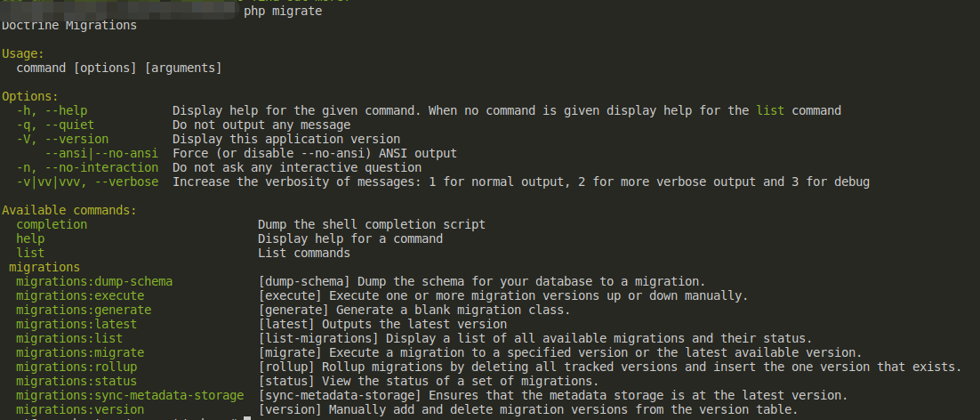The image size is (980, 420).
Task: Click the migrations:rollup command name
Action: [x=76, y=367]
